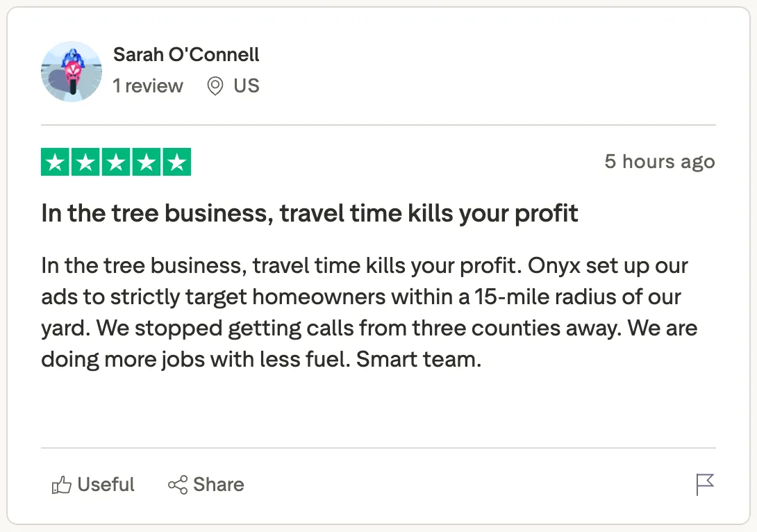Viewport: 757px width, 532px height.
Task: Click Sarah O'Connell's profile avatar
Action: [72, 72]
